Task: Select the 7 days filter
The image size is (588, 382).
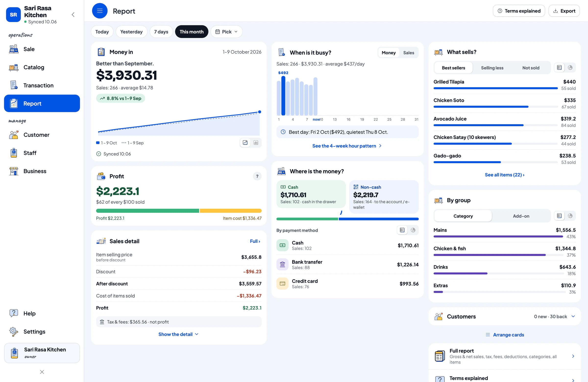Action: (x=161, y=32)
